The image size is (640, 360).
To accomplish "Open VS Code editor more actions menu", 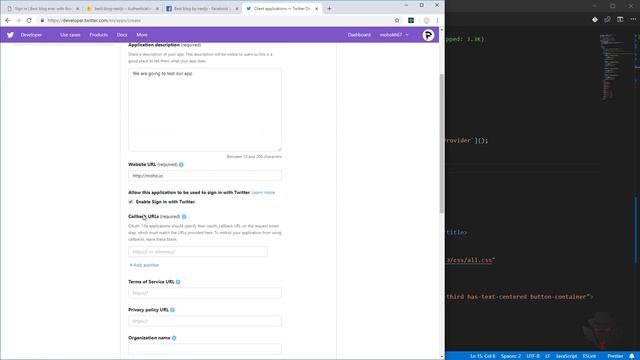I will [633, 19].
